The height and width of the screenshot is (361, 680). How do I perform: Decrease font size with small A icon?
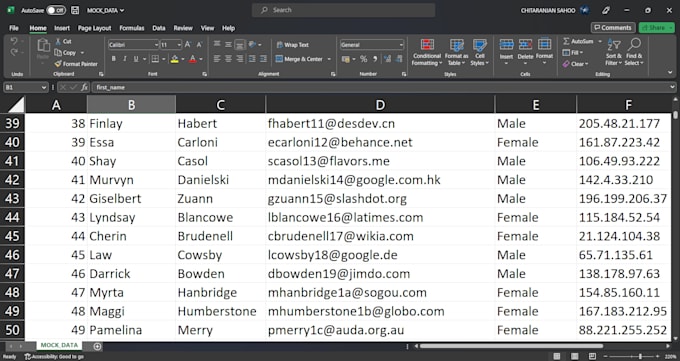[x=199, y=44]
